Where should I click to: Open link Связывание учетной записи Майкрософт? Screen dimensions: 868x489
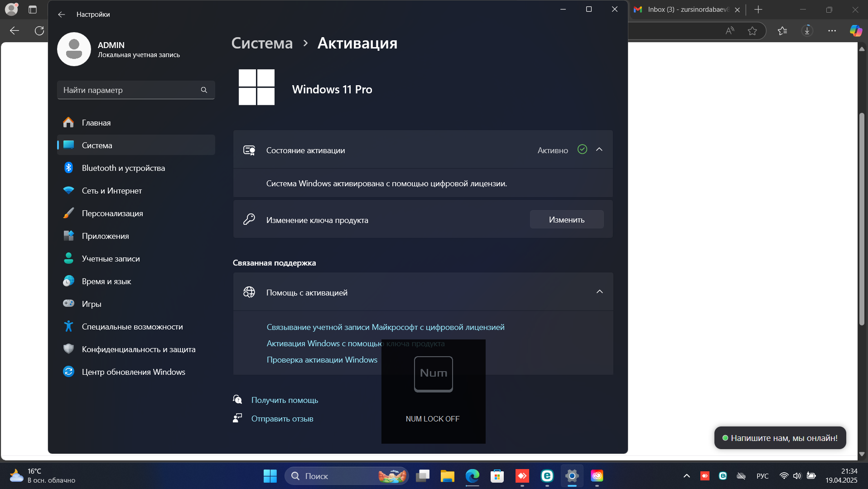pos(386,327)
